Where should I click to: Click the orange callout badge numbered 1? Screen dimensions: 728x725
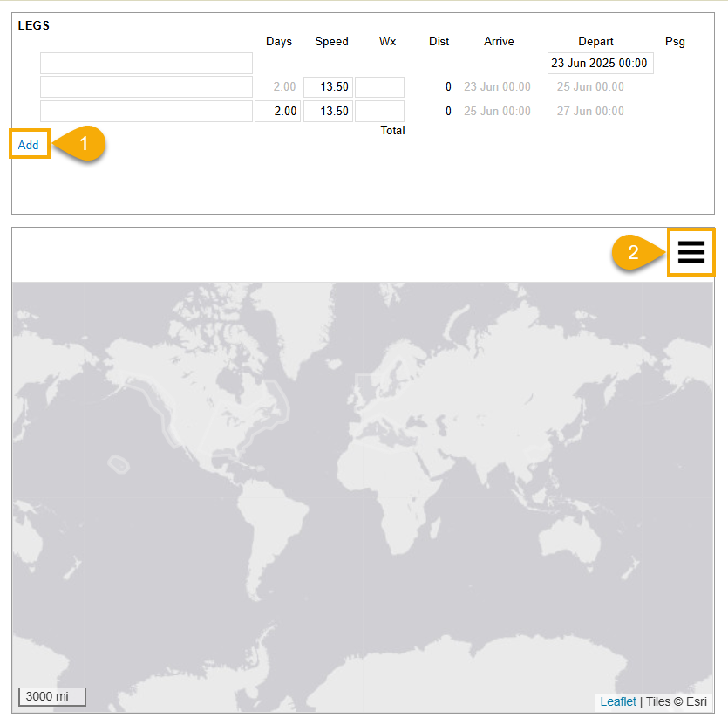click(83, 145)
